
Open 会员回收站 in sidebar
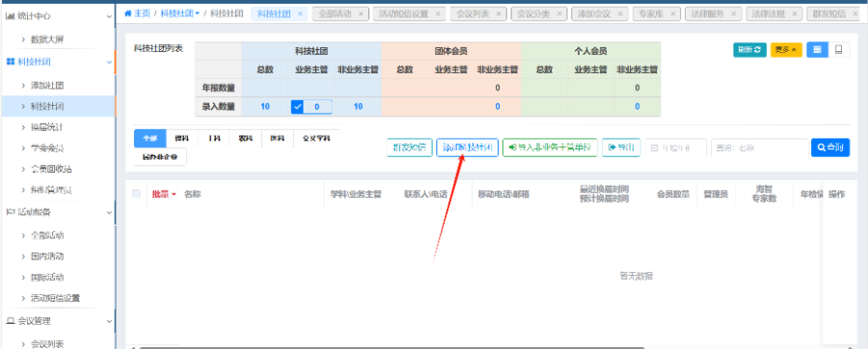coord(51,169)
